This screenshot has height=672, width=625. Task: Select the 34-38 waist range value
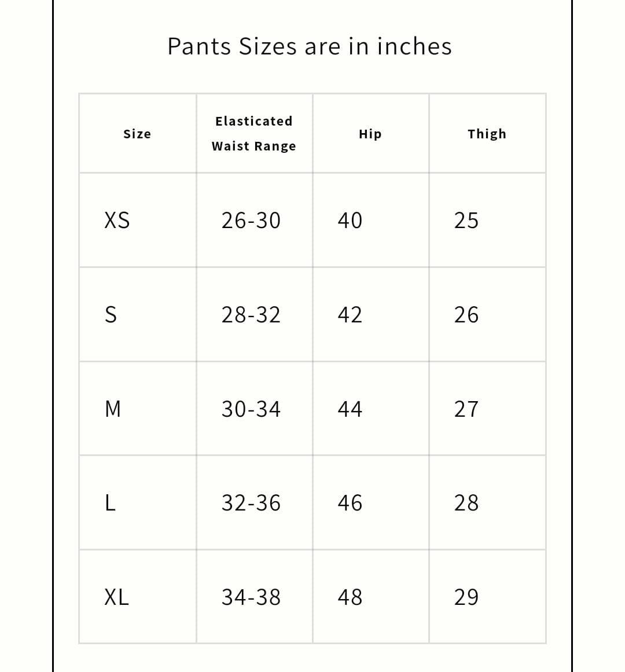[251, 597]
